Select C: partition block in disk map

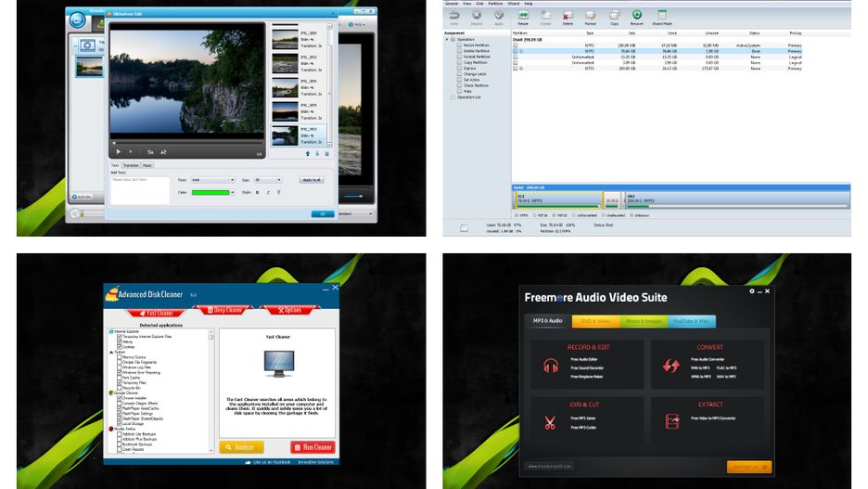557,199
